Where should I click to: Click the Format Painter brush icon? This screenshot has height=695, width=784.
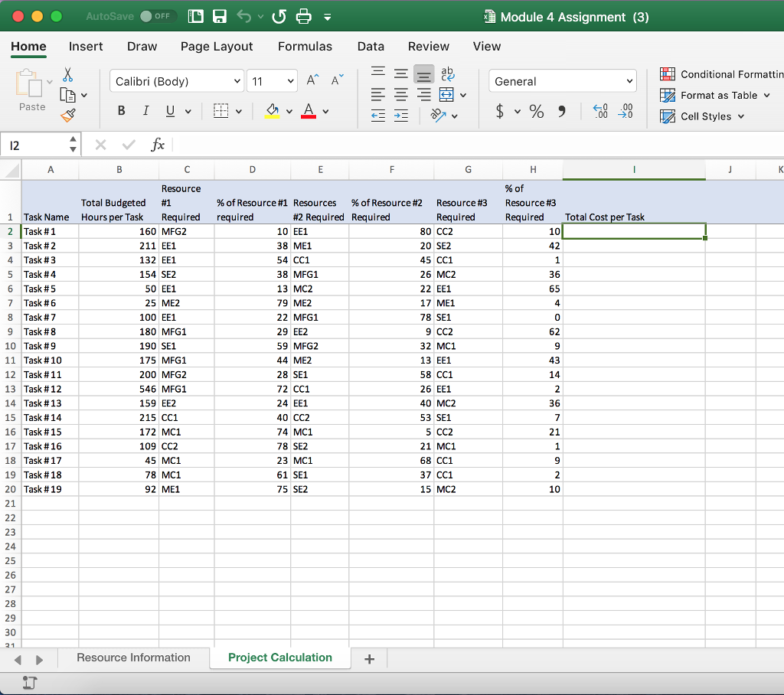coord(68,115)
